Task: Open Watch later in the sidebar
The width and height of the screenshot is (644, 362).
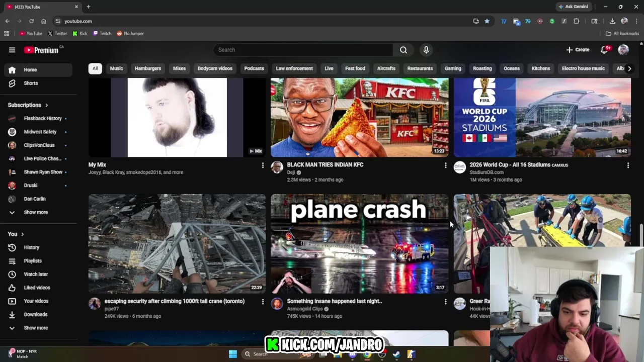Action: coord(38,274)
